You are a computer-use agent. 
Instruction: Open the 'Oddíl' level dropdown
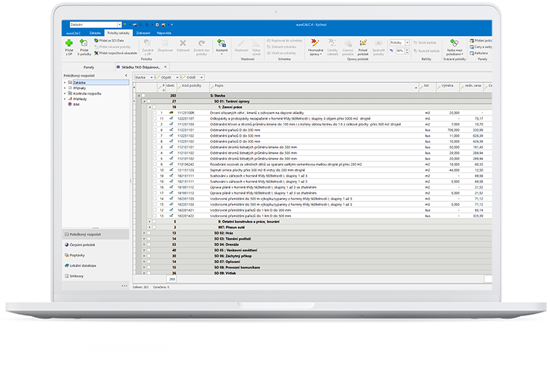[x=201, y=78]
